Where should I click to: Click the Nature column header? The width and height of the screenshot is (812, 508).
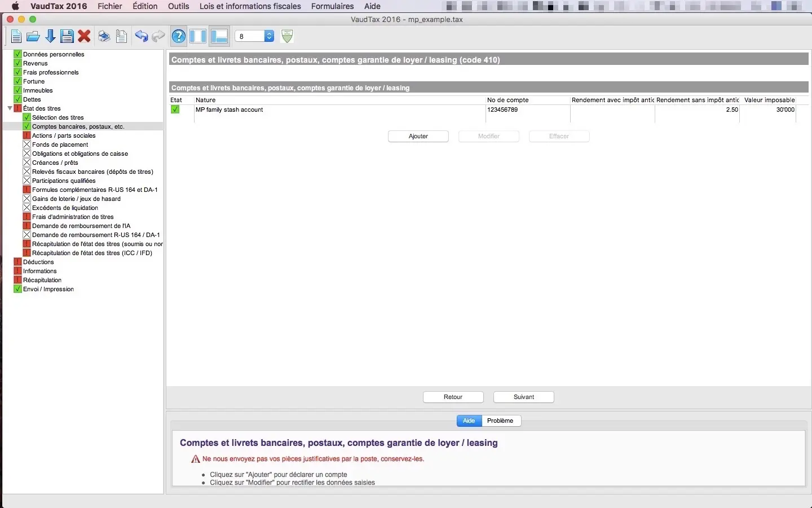[x=340, y=100]
